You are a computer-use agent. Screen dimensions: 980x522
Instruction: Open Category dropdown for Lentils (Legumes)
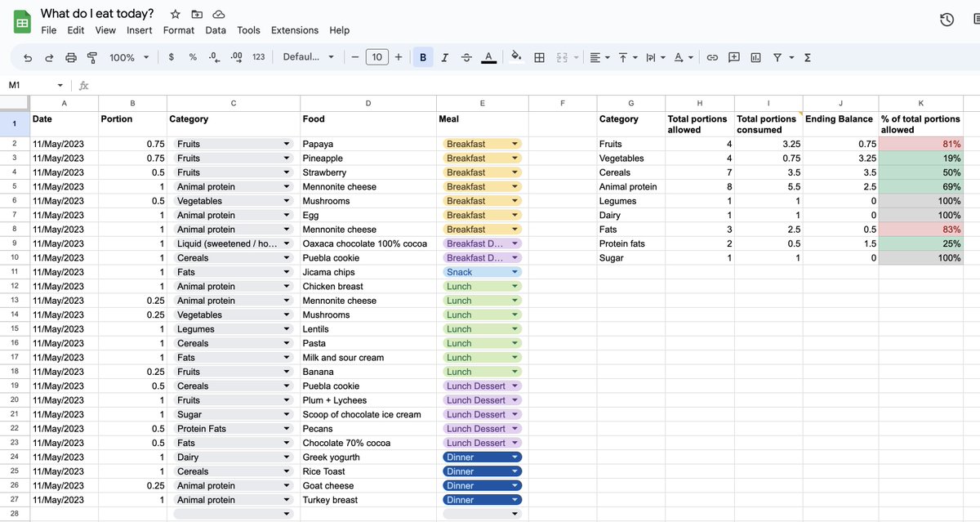point(286,329)
